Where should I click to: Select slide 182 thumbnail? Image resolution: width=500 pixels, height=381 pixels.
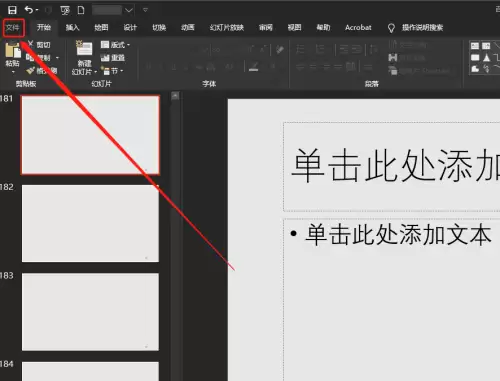click(x=90, y=223)
